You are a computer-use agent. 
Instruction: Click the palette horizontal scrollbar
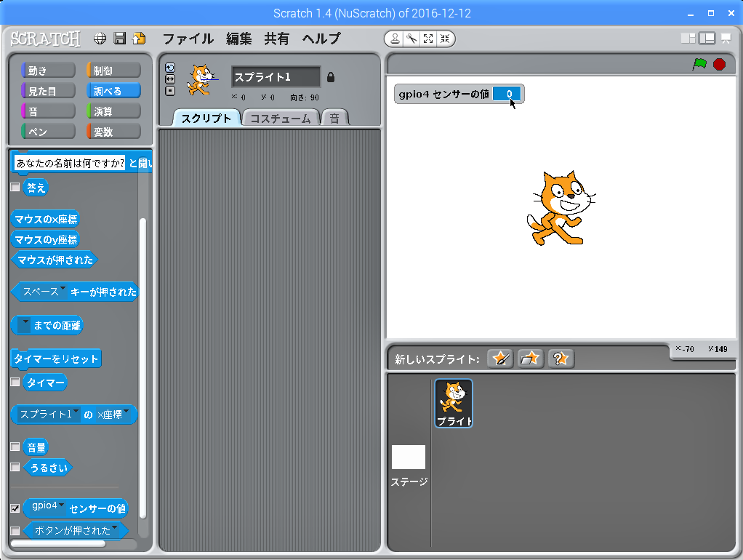point(58,543)
